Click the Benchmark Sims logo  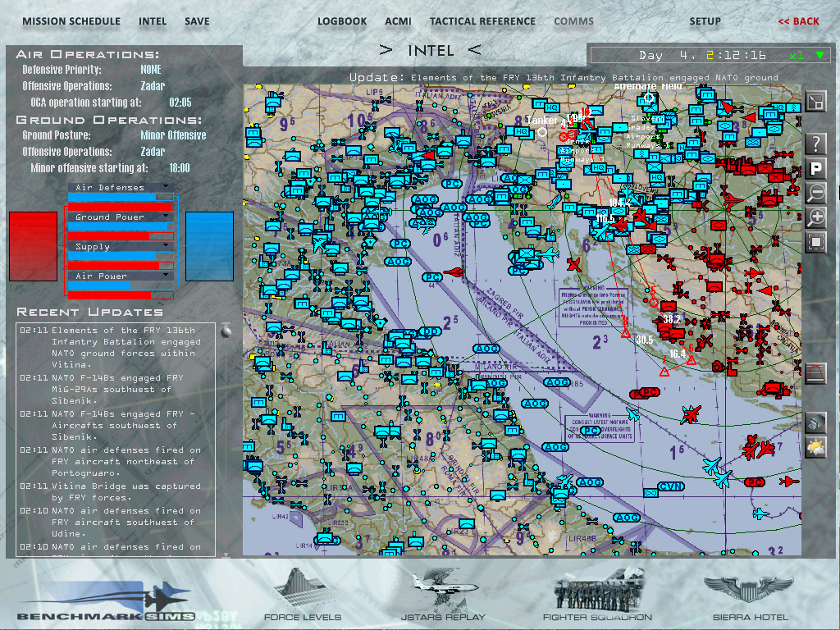106,600
